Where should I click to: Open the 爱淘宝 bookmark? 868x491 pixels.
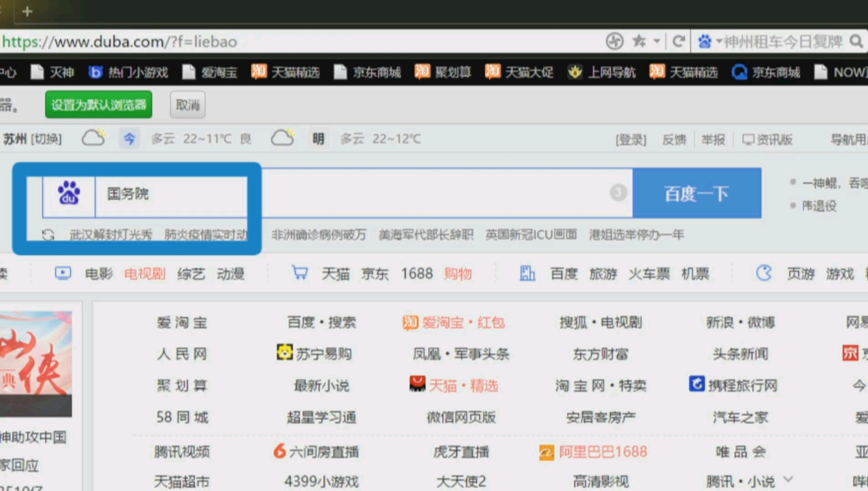click(210, 72)
